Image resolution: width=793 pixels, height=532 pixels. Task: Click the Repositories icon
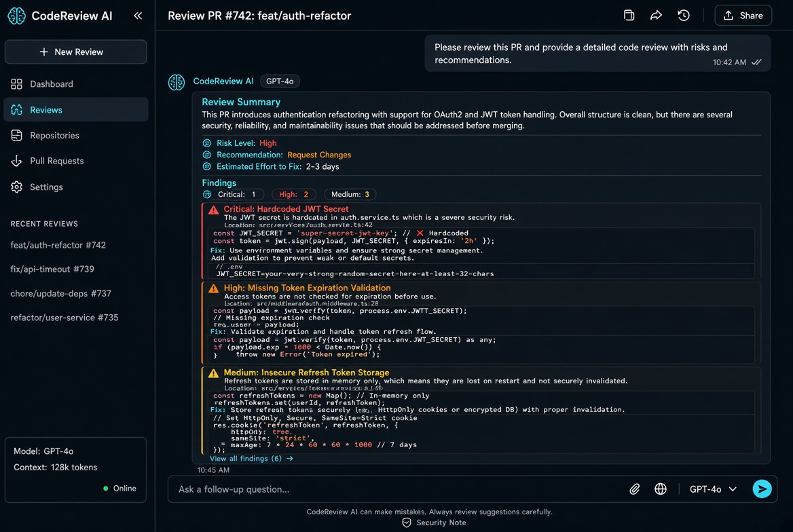[x=17, y=136]
